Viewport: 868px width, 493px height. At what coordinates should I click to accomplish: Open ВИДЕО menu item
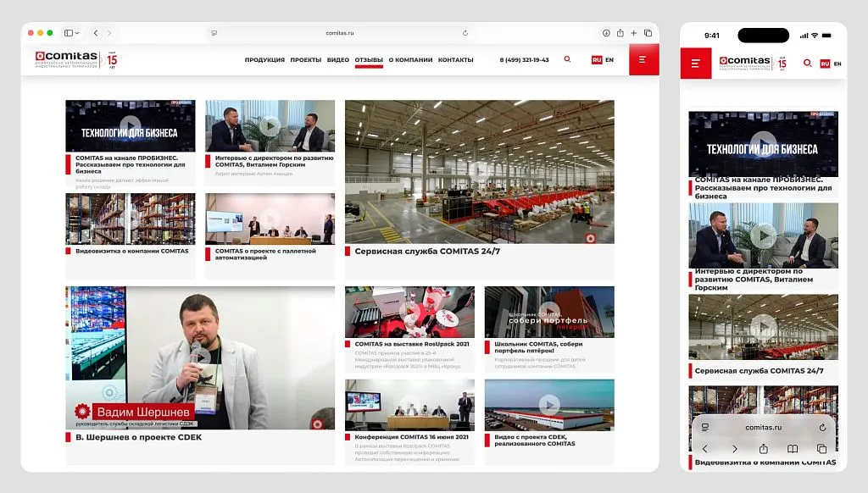(337, 60)
